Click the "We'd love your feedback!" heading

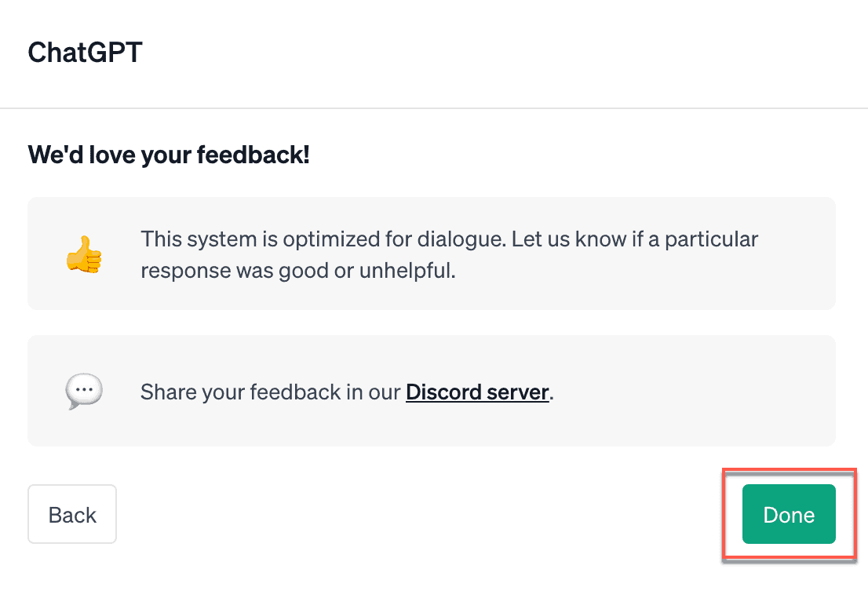[x=169, y=155]
